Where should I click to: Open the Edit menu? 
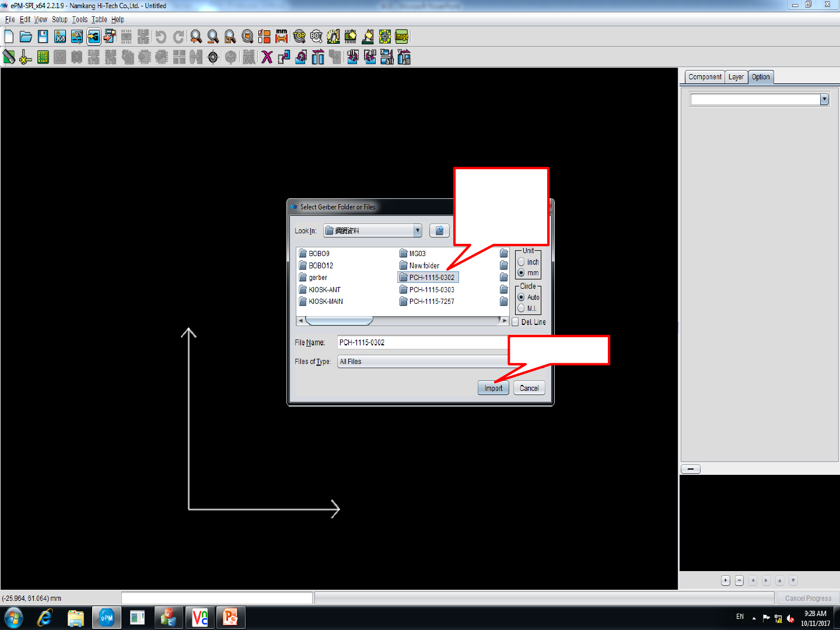point(25,19)
